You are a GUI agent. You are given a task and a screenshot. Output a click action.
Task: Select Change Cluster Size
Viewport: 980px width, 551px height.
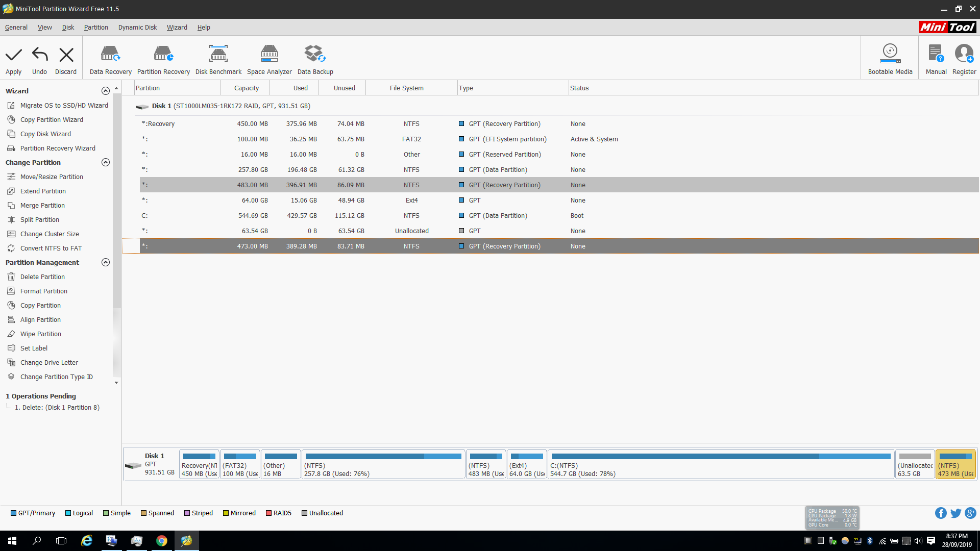44,234
